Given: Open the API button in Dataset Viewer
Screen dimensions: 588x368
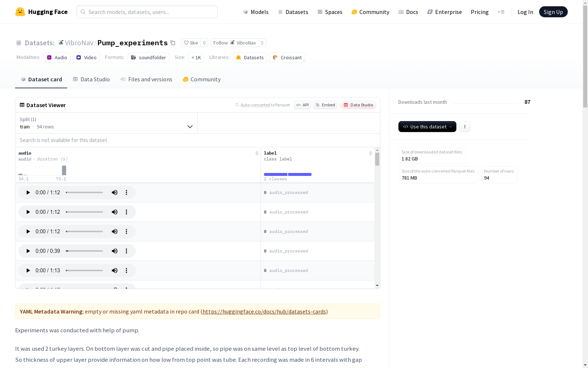Looking at the screenshot, I should pyautogui.click(x=302, y=105).
